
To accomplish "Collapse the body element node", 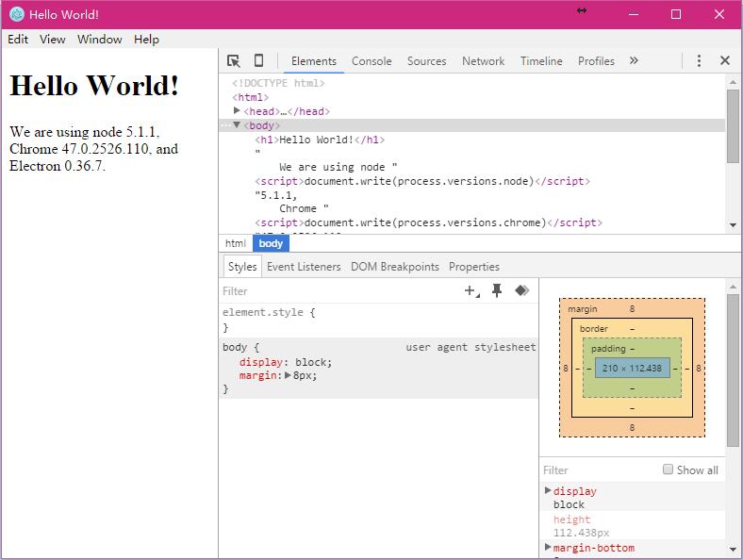I will click(238, 125).
